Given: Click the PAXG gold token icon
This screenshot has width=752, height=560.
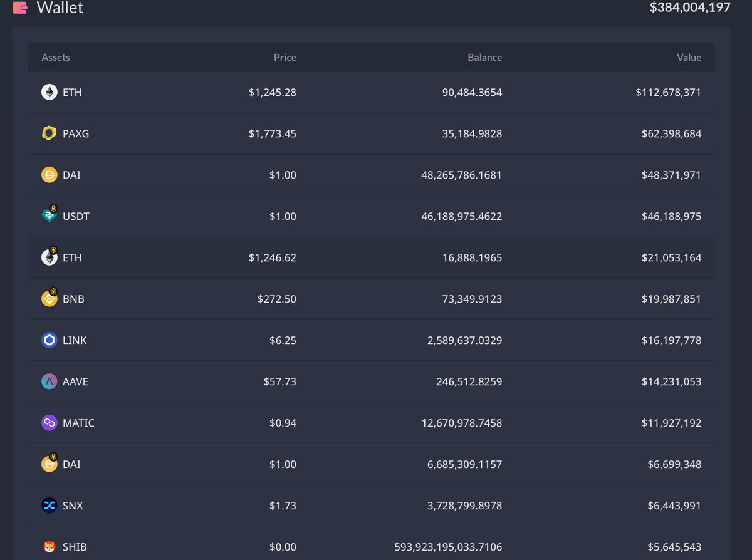Looking at the screenshot, I should [49, 133].
